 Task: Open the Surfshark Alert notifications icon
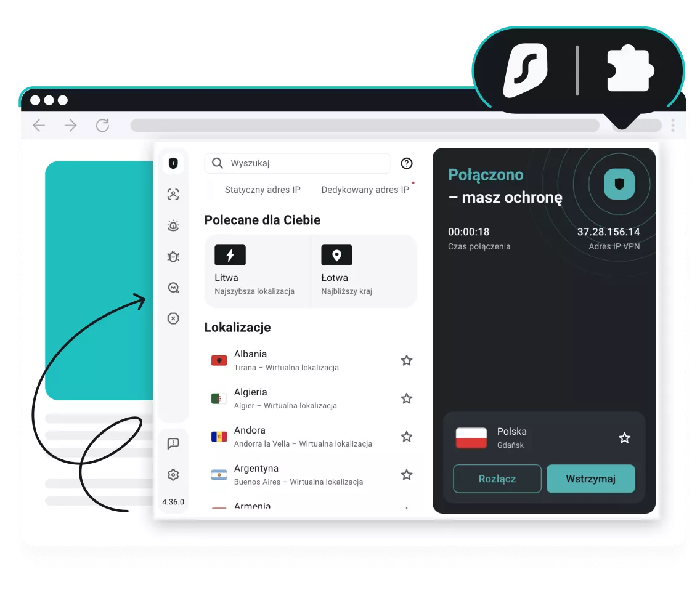173,225
